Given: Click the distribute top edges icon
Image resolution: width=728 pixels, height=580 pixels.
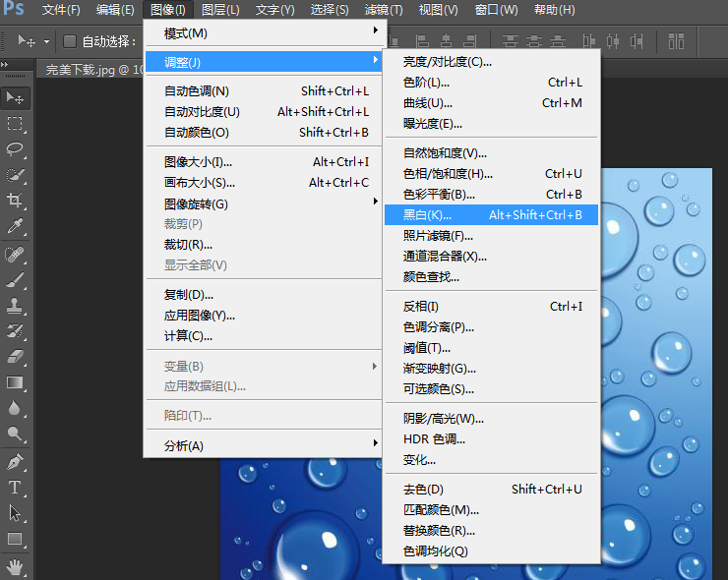Looking at the screenshot, I should (510, 41).
